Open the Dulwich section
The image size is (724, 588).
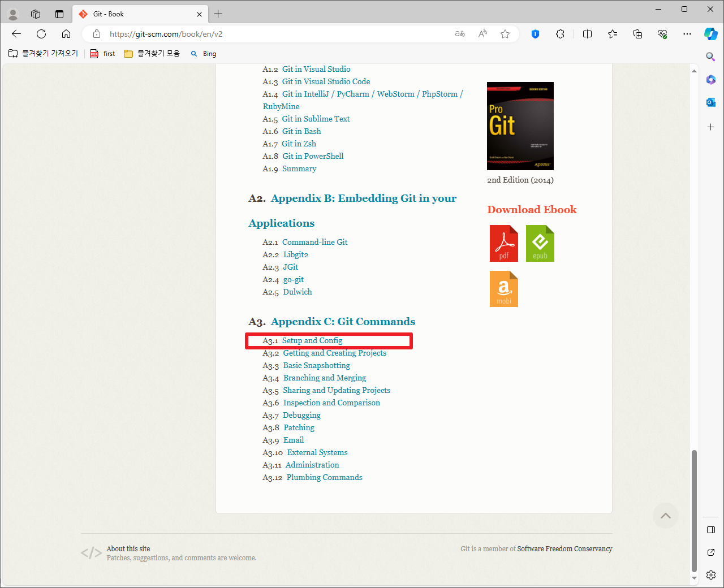(x=298, y=292)
